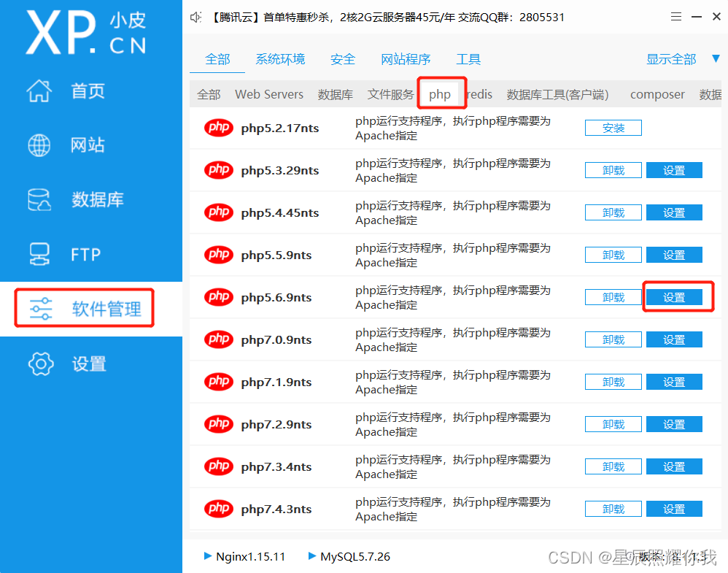Open 设置 for php5.3.29nts

tap(674, 170)
